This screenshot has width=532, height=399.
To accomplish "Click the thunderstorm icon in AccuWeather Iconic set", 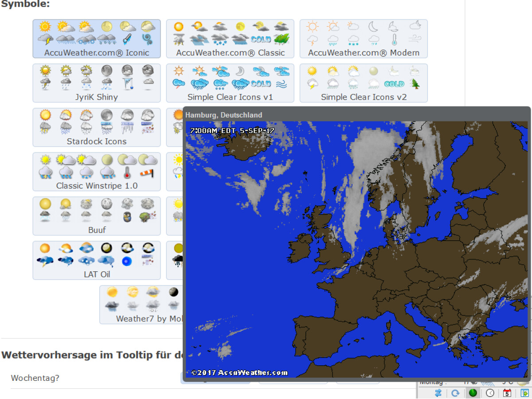I will 45,39.
